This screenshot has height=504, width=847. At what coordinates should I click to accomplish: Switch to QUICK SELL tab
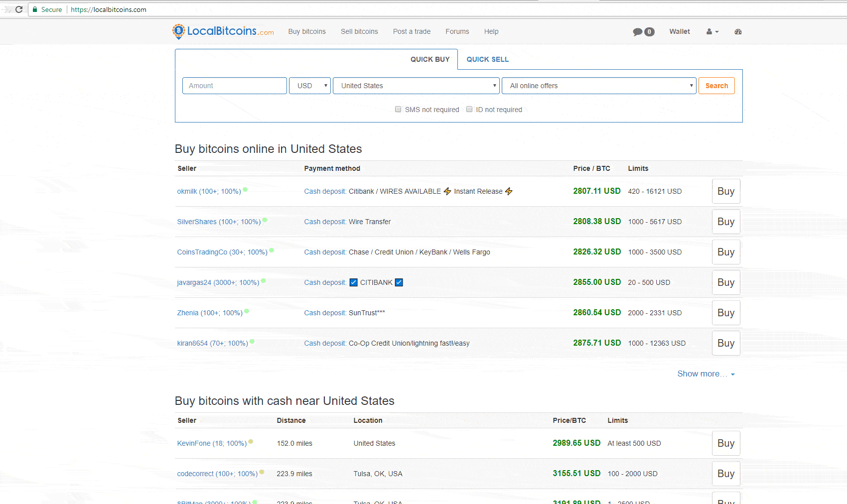point(488,59)
